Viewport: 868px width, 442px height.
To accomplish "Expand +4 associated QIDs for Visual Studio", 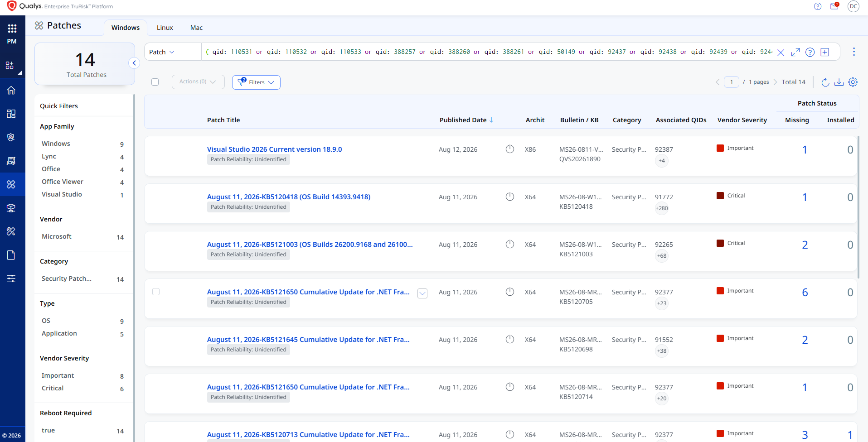I will coord(662,161).
